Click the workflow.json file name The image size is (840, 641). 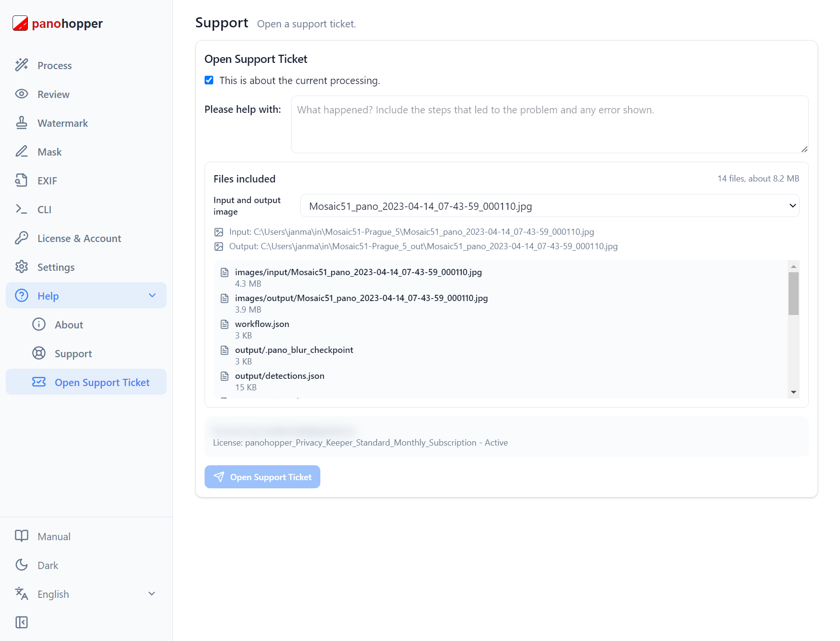click(x=262, y=324)
